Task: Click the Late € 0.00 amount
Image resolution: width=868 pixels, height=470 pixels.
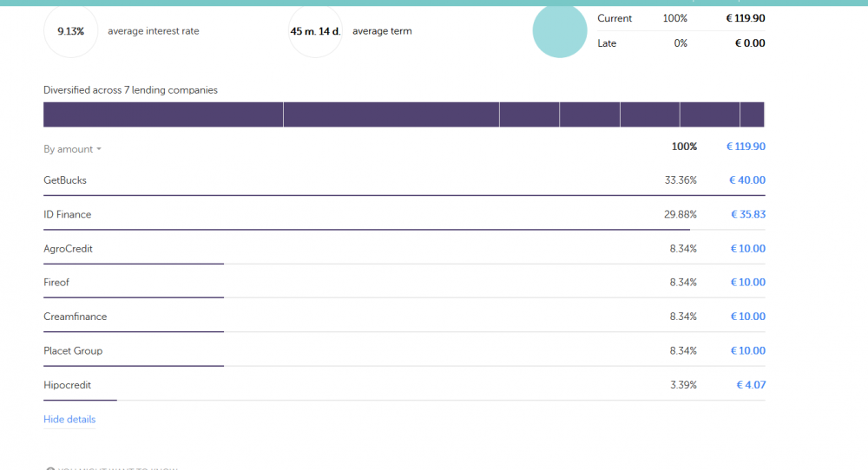Action: click(x=749, y=43)
